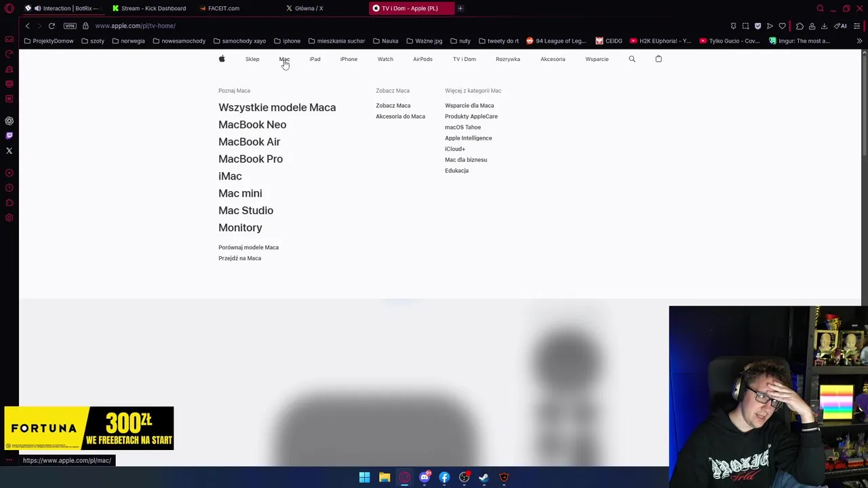868x488 pixels.
Task: Open the Mac mini link
Action: coord(240,193)
